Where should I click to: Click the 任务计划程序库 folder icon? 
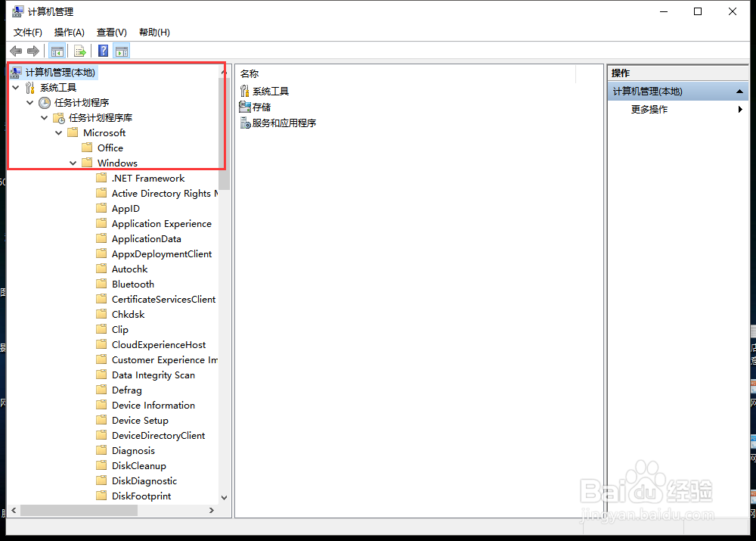click(59, 118)
